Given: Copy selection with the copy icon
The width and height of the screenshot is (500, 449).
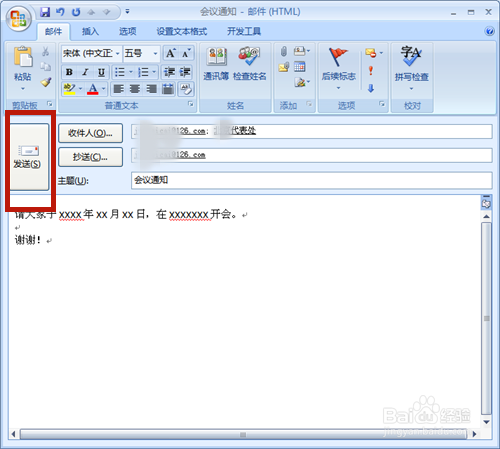Looking at the screenshot, I should (46, 66).
